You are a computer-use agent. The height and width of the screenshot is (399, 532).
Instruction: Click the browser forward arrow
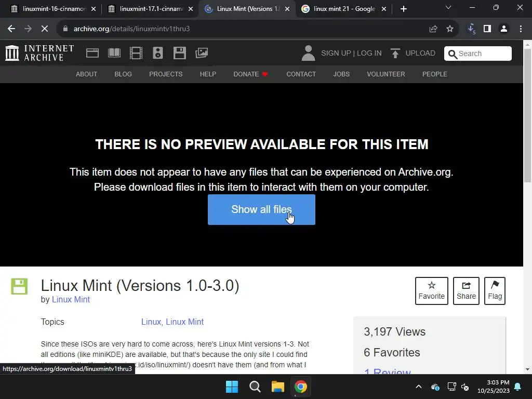pos(28,29)
